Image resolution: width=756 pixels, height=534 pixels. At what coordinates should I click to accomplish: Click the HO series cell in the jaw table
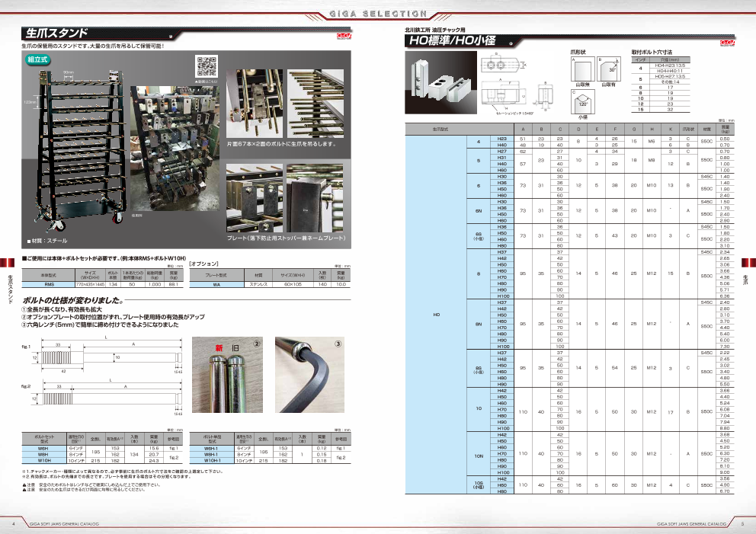click(x=436, y=315)
